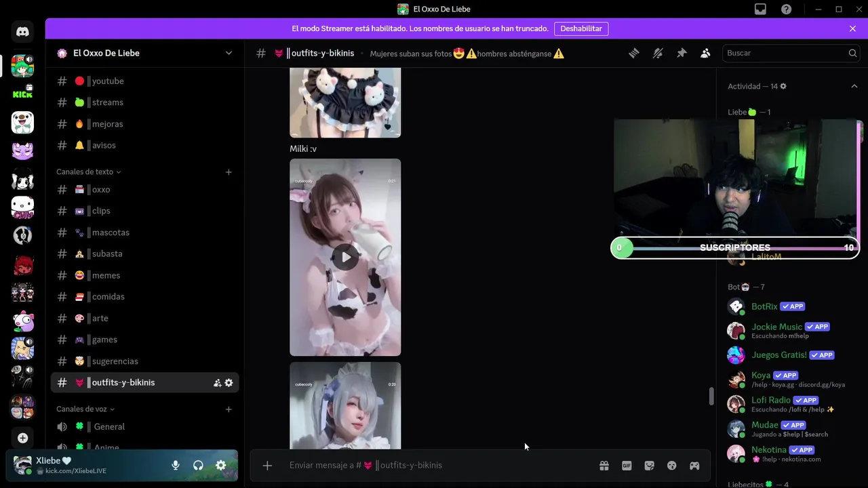Click the SUSCRIPTORES progress bar overlay

click(735, 248)
